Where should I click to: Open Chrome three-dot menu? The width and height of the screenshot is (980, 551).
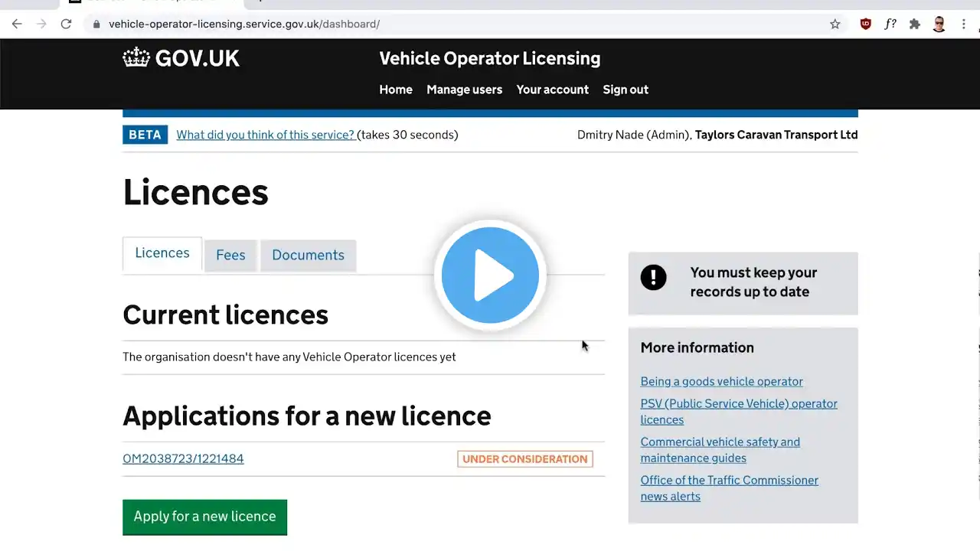[x=963, y=24]
